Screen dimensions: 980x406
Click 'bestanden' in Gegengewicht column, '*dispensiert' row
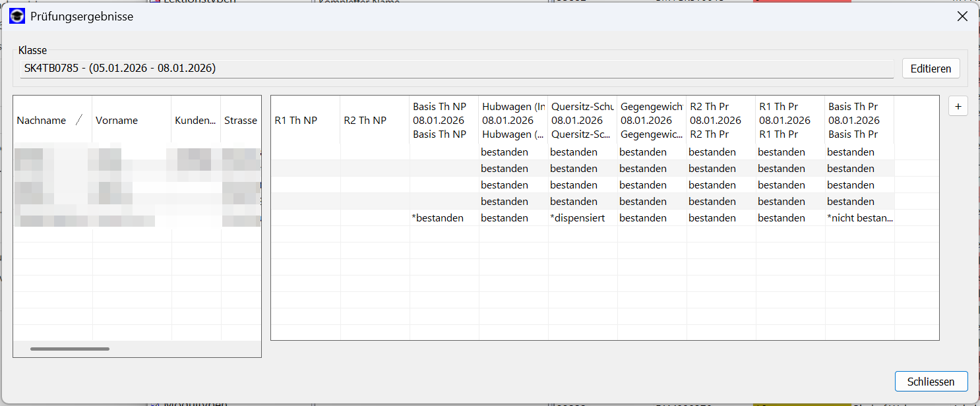pos(652,217)
